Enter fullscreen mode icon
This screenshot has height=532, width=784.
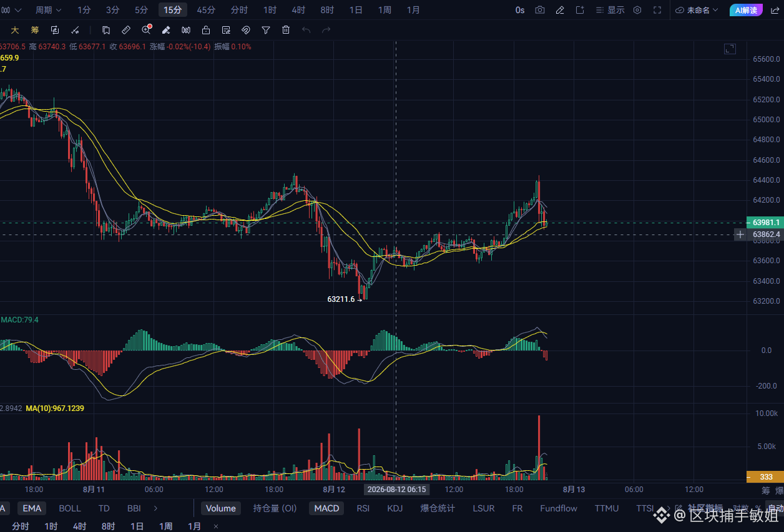point(657,10)
